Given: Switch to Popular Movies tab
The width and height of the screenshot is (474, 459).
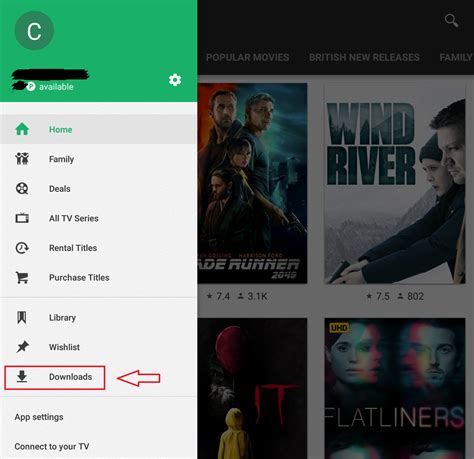Looking at the screenshot, I should pyautogui.click(x=247, y=57).
